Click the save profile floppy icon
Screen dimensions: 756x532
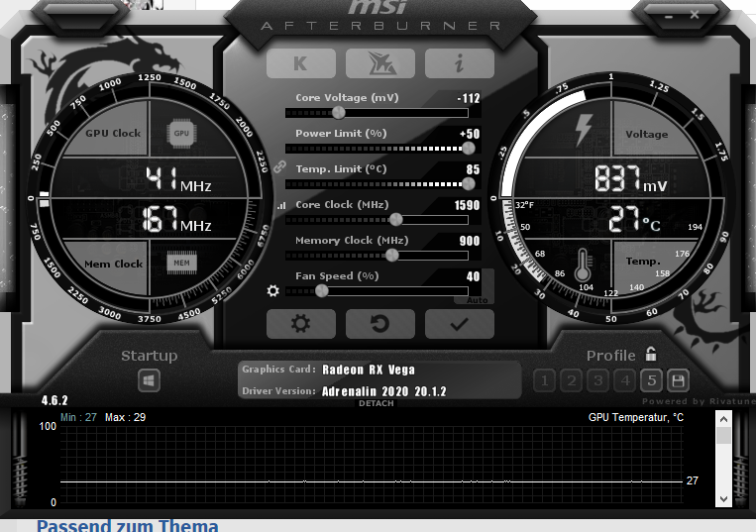click(x=678, y=380)
